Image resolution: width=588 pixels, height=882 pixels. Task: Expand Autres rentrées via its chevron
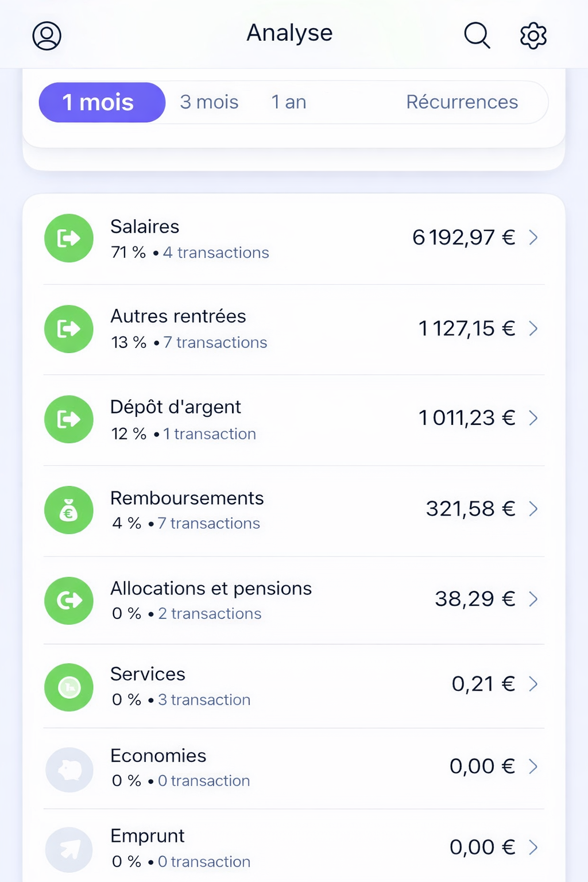(x=533, y=328)
